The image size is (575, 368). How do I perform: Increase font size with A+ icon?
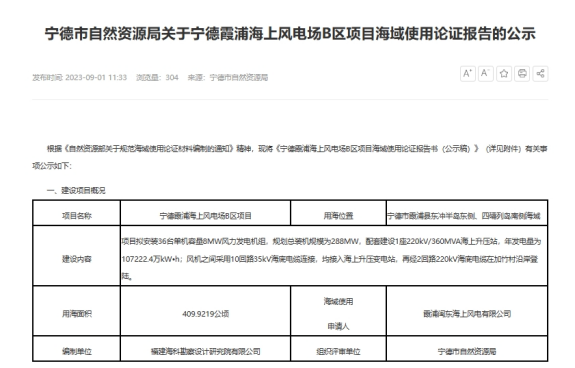coord(468,74)
